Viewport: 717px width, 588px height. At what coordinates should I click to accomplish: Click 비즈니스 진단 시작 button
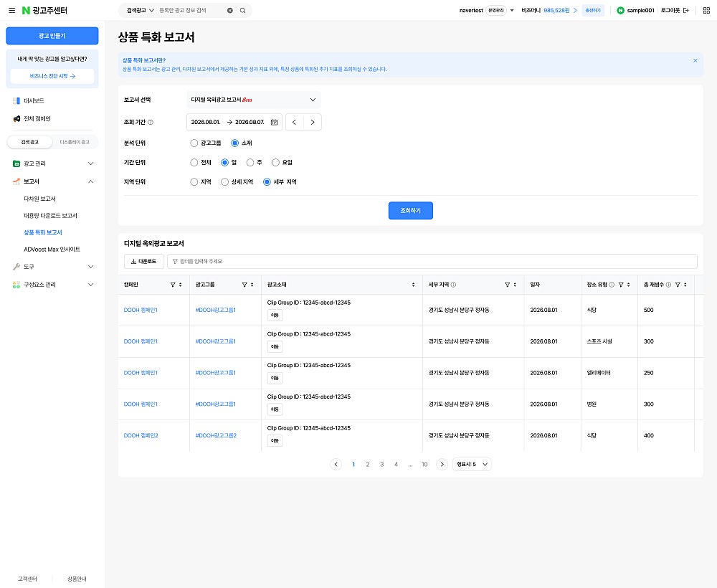[x=52, y=76]
